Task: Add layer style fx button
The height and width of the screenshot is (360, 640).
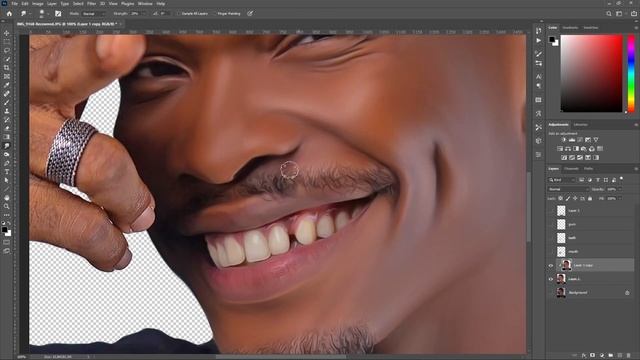Action: [584, 356]
